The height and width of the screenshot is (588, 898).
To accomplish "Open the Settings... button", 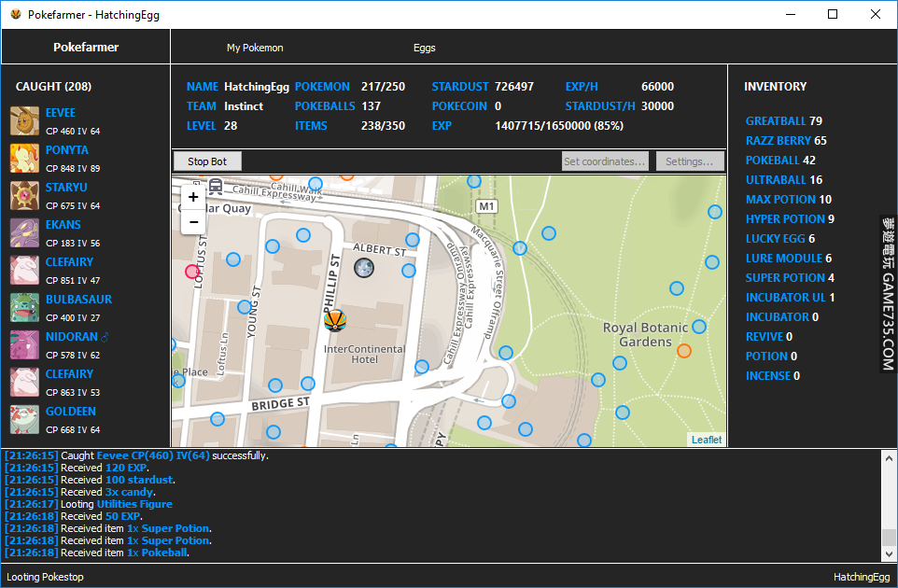I will pyautogui.click(x=690, y=161).
